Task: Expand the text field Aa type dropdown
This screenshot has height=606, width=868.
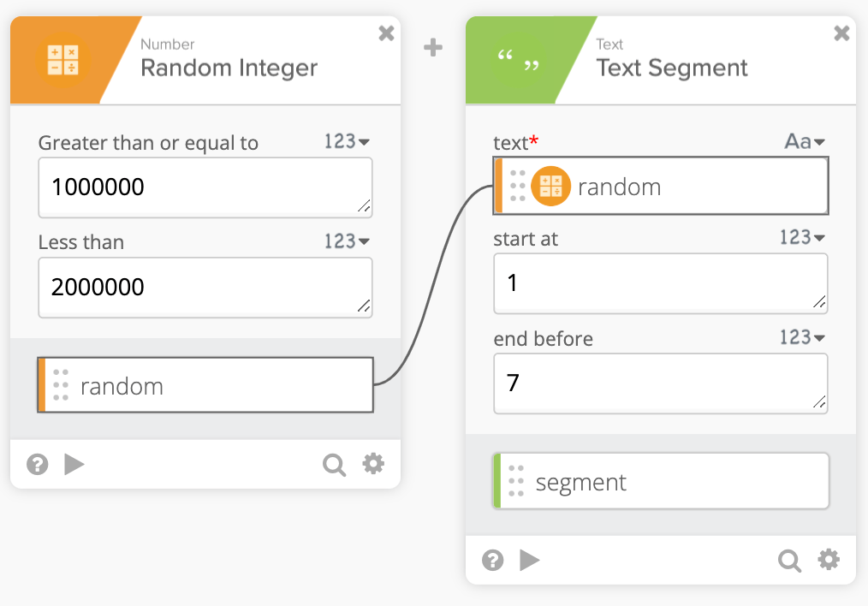Action: click(x=805, y=142)
